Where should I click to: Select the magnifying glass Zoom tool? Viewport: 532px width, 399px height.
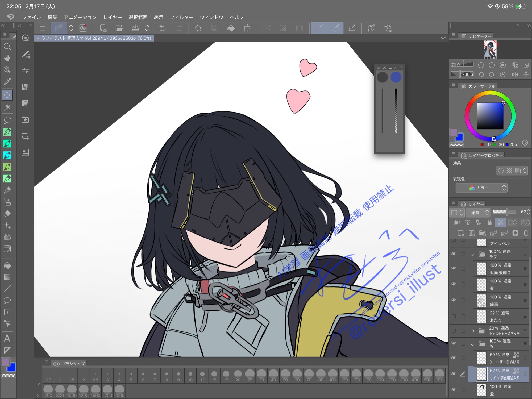click(x=7, y=47)
